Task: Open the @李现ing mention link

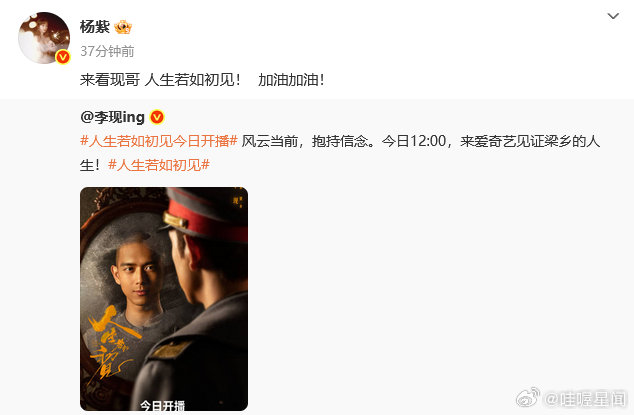Action: click(112, 117)
